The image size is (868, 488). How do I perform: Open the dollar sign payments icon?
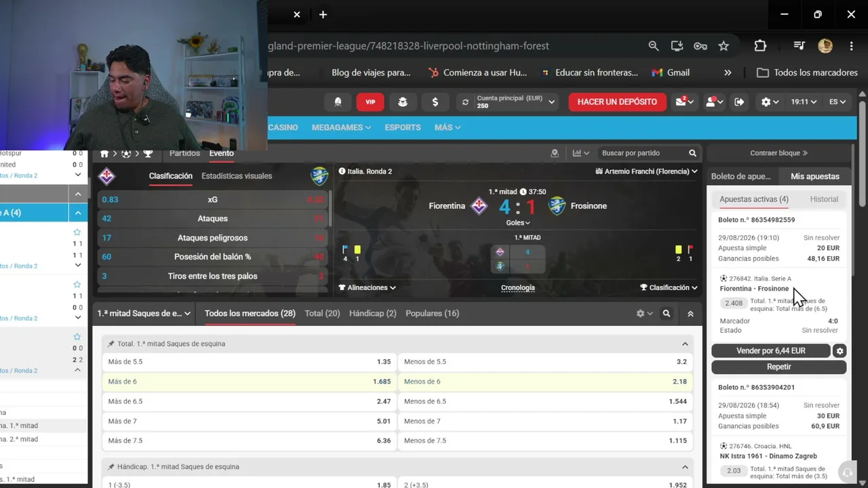coord(435,102)
